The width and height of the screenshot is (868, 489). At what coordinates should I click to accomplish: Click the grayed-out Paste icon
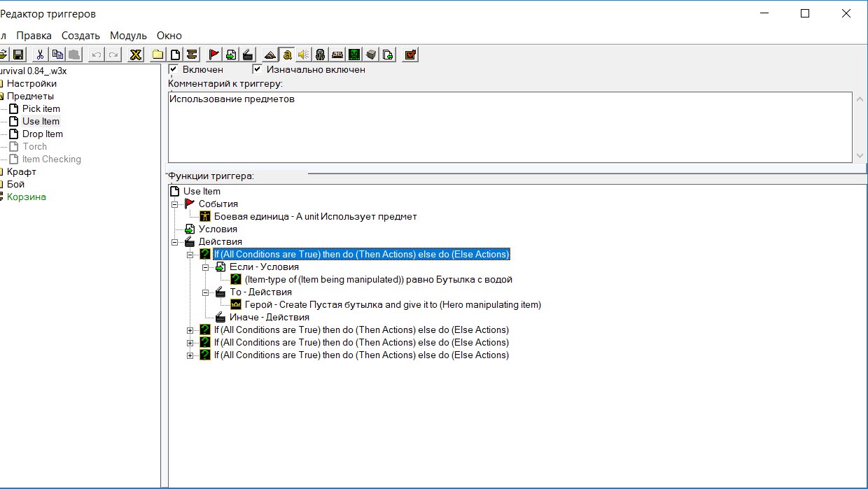pyautogui.click(x=74, y=55)
